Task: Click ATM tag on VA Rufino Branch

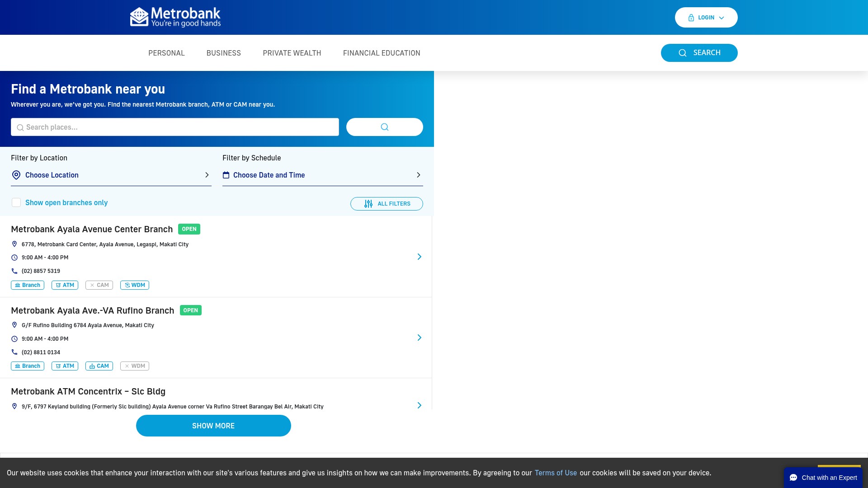Action: point(65,366)
